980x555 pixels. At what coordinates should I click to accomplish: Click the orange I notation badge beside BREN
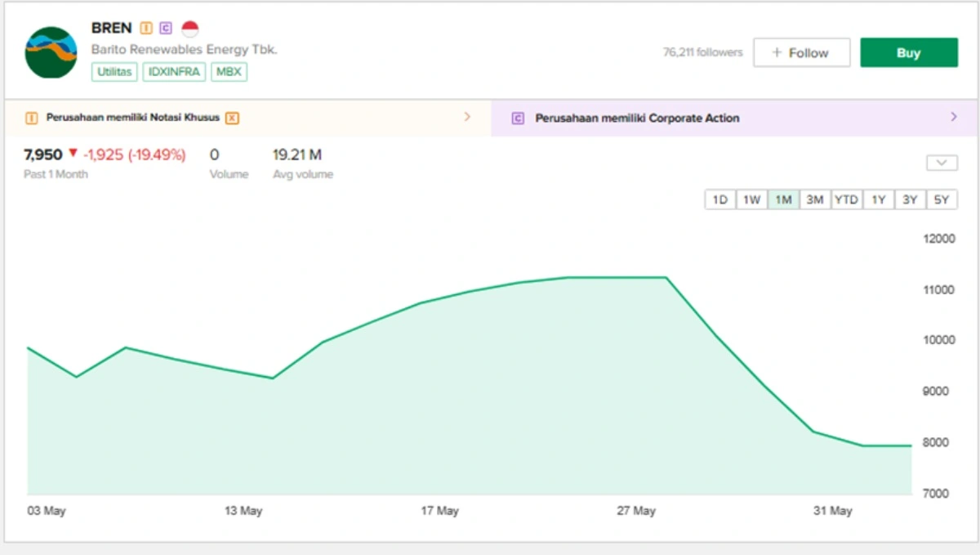pos(146,28)
